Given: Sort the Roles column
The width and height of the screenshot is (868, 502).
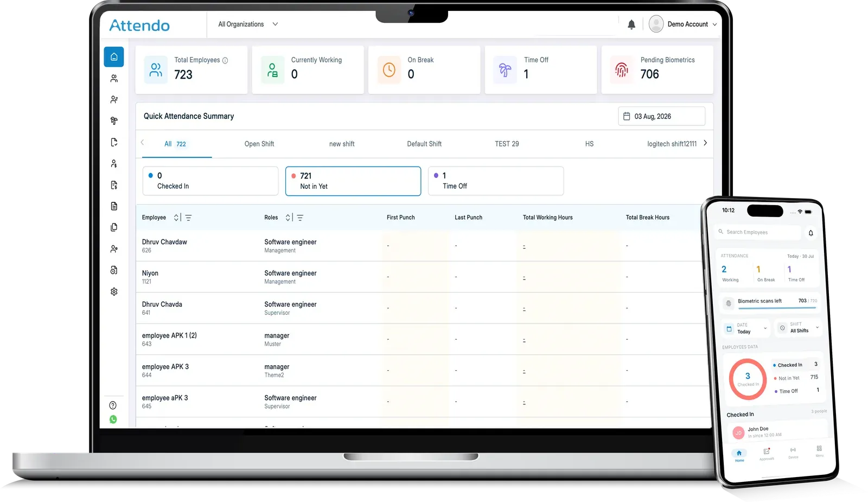Looking at the screenshot, I should 288,218.
